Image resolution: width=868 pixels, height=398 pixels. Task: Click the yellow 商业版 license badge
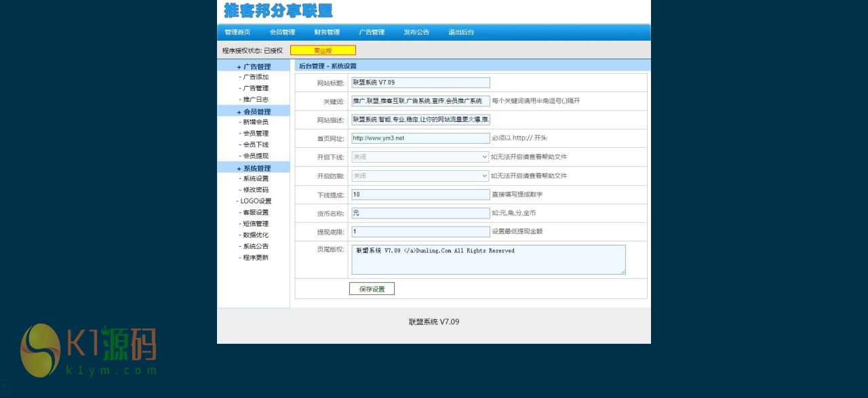[323, 50]
